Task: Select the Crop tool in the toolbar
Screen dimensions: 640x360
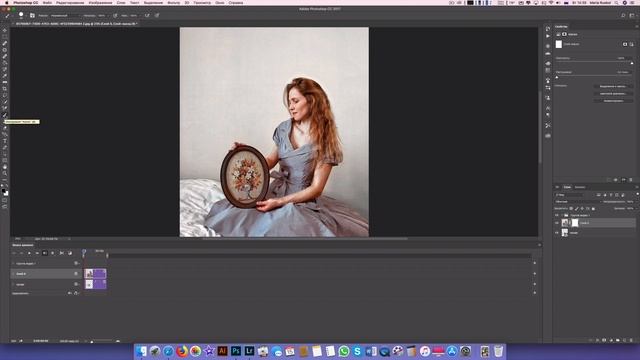Action: [5, 89]
